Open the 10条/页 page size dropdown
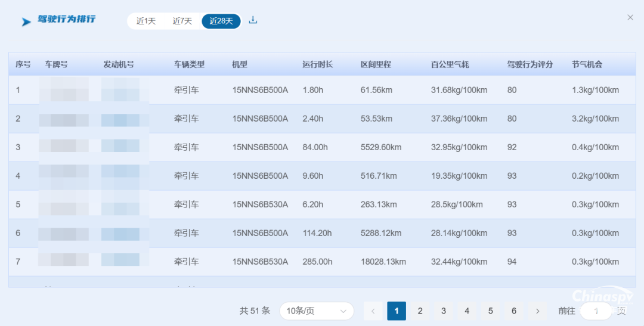Screen dimensions: 644x326 (x=316, y=311)
